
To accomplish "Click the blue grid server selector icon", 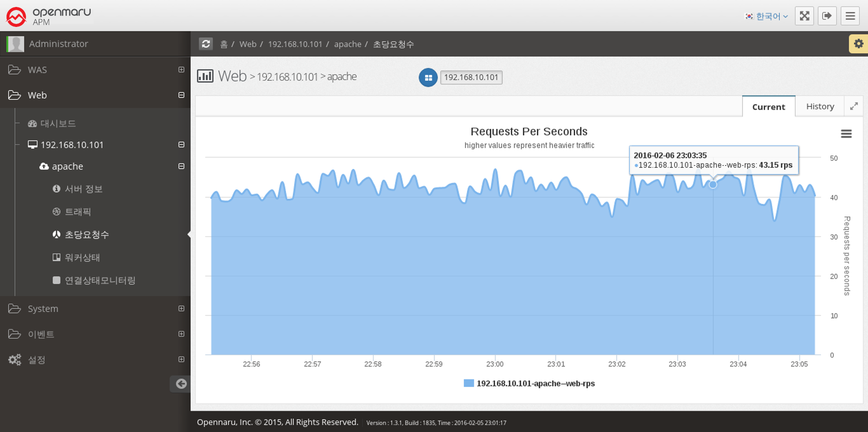I will coord(428,78).
